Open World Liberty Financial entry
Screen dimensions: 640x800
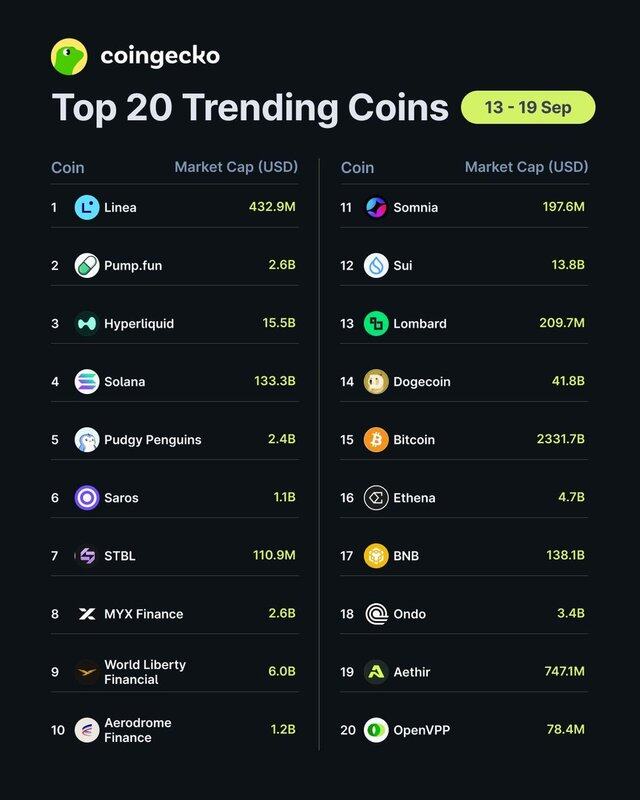[145, 672]
